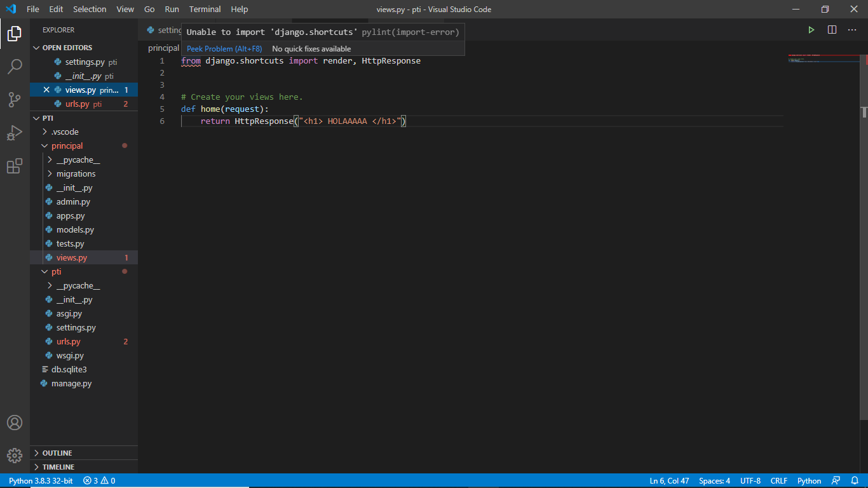Image resolution: width=868 pixels, height=488 pixels.
Task: Open __init__.py in Open Editors list
Action: [x=84, y=76]
